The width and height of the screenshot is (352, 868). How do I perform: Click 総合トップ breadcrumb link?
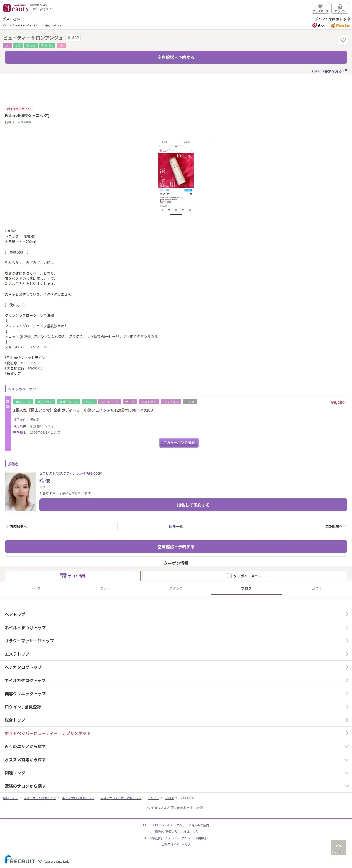10,798
